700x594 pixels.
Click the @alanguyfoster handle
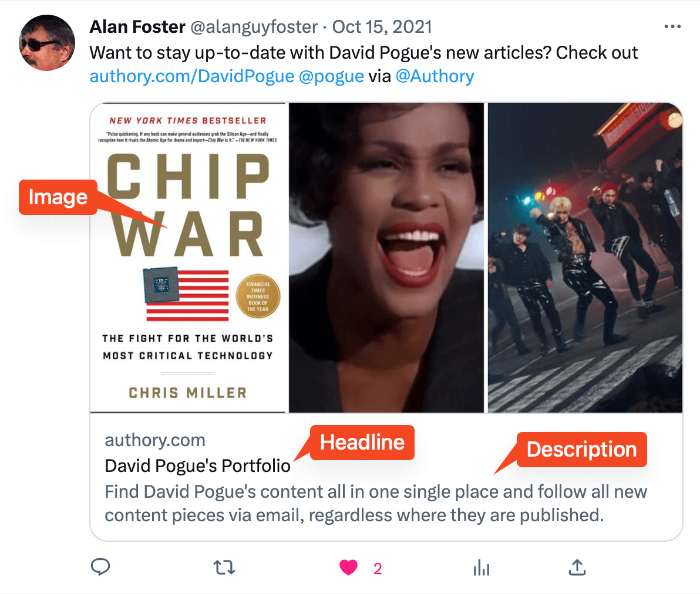pyautogui.click(x=254, y=27)
